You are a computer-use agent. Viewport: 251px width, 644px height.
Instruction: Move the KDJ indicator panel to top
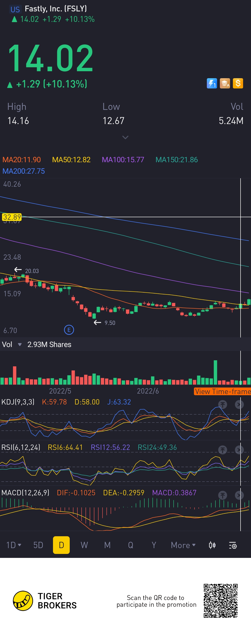(x=222, y=404)
